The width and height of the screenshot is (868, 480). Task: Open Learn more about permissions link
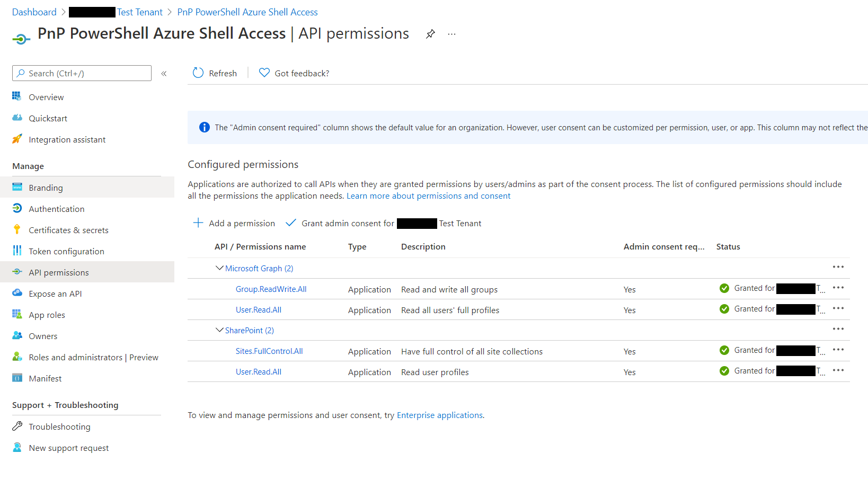[x=428, y=196]
